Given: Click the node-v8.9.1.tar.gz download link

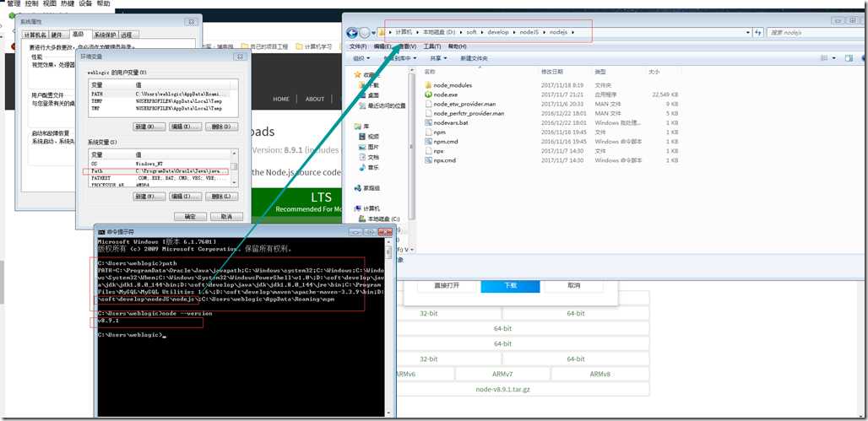Looking at the screenshot, I should (502, 390).
